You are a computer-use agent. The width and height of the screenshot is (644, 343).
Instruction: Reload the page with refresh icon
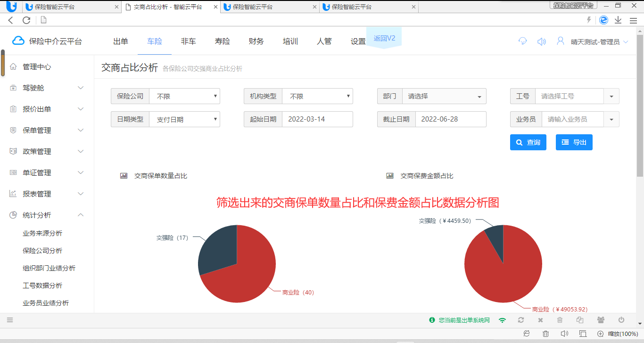click(x=26, y=20)
